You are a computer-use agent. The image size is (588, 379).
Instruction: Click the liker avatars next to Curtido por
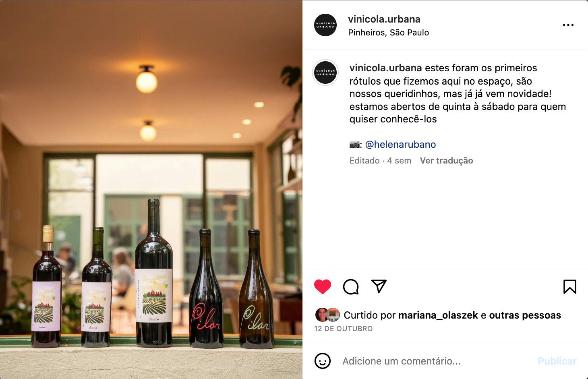click(327, 315)
